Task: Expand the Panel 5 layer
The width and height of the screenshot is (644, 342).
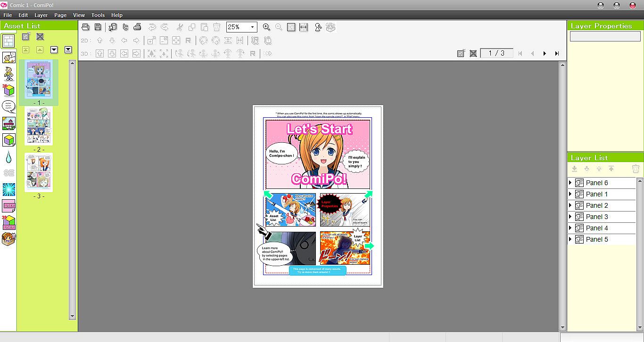Action: coord(570,239)
